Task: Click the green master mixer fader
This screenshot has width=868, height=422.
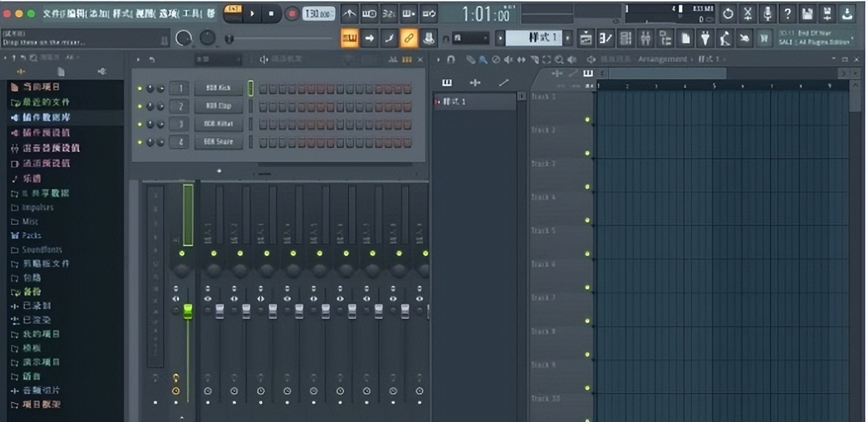Action: (188, 311)
